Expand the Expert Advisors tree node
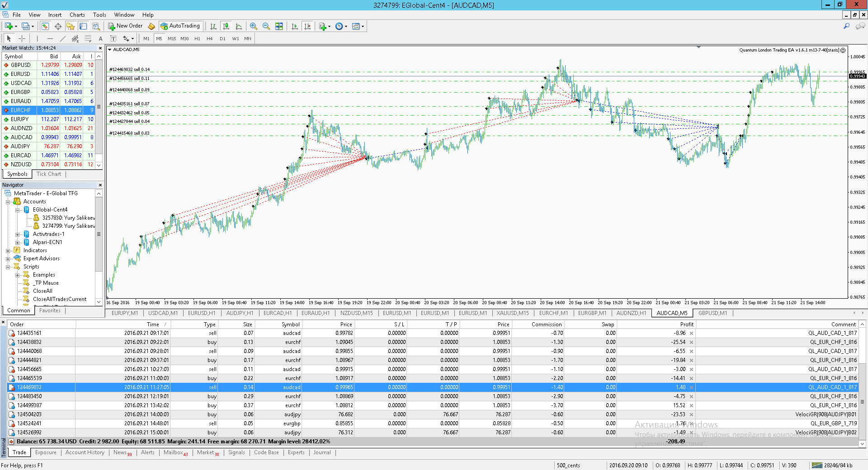Screen dimensions: 868x470 8,258
